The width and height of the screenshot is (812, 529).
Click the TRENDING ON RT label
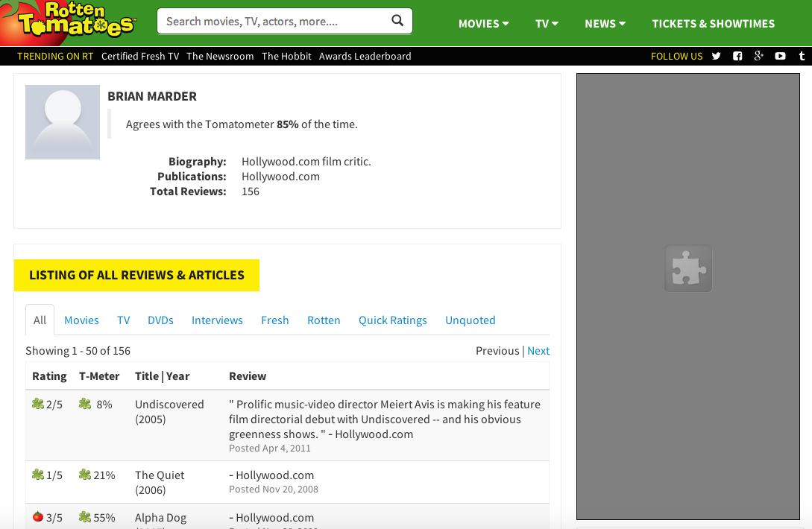click(55, 57)
